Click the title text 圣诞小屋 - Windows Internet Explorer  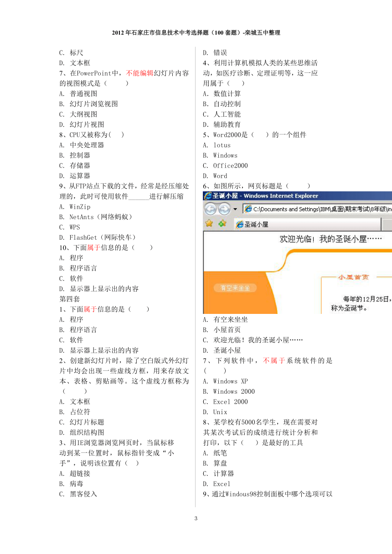pyautogui.click(x=266, y=196)
